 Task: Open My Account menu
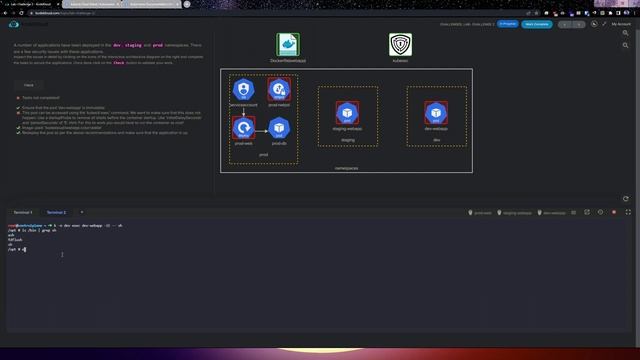pyautogui.click(x=621, y=24)
